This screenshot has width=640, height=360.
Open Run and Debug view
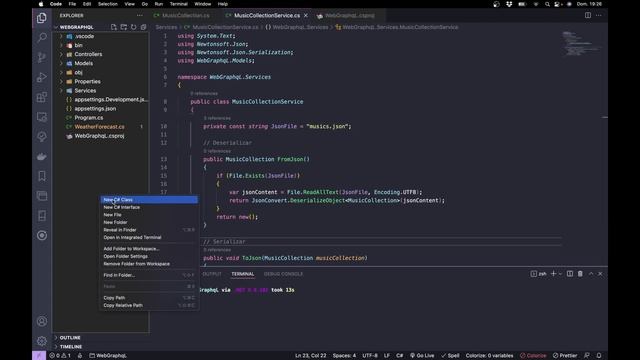(x=42, y=77)
